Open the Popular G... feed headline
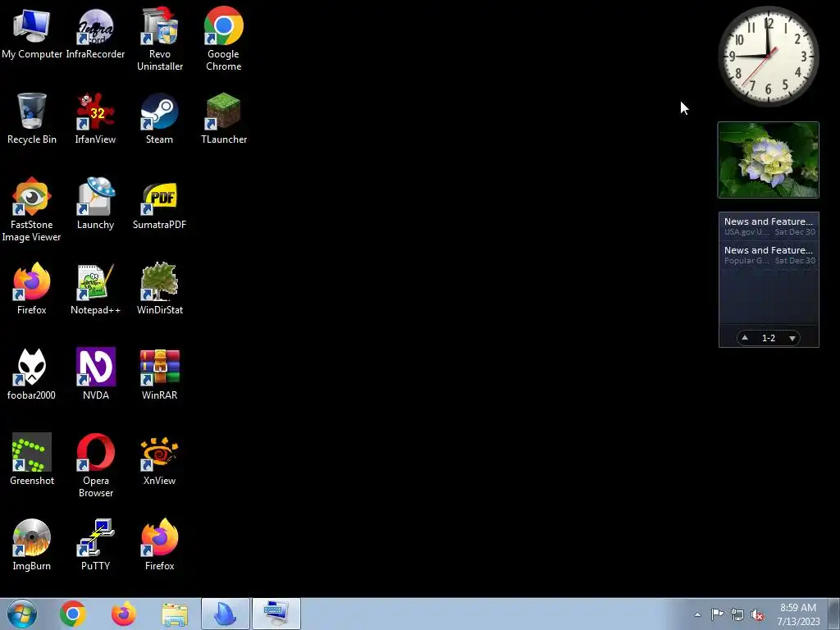 (769, 255)
